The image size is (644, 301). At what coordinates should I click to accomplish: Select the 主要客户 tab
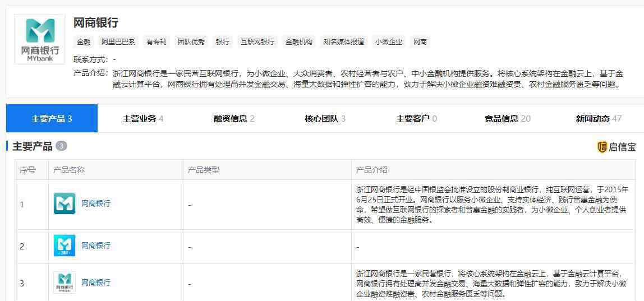416,119
